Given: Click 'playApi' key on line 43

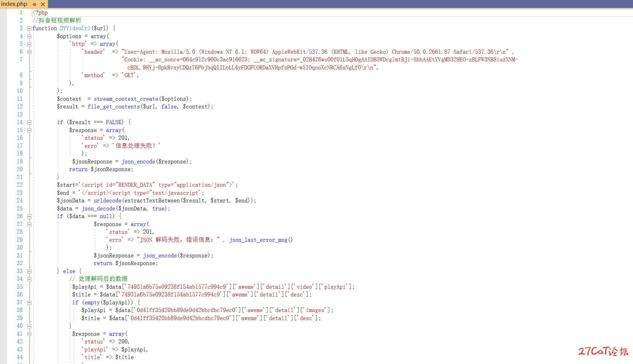Looking at the screenshot, I should pos(95,350).
